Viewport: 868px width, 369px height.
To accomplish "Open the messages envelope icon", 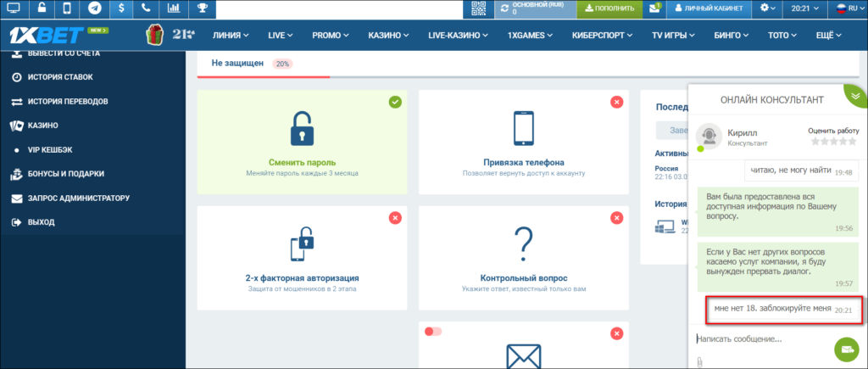I will (x=654, y=8).
